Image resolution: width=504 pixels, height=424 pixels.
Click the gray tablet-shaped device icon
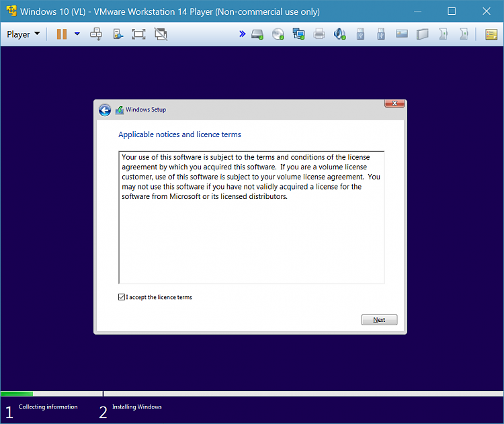tap(423, 34)
